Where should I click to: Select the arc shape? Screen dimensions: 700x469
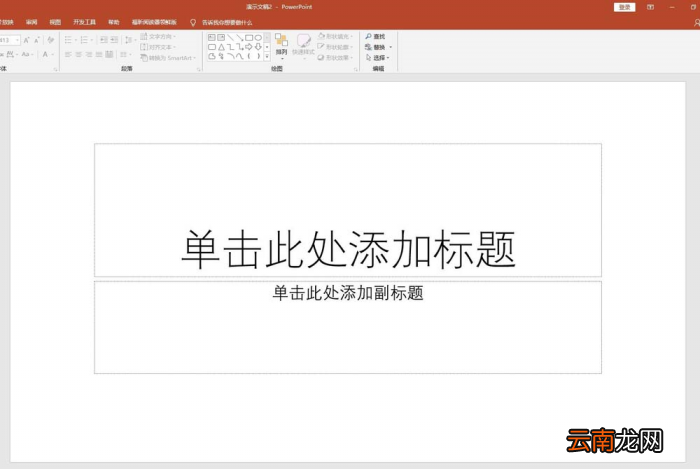point(231,56)
